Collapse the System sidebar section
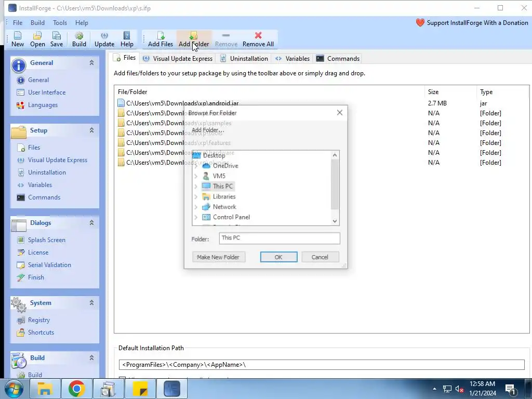This screenshot has width=532, height=399. tap(91, 303)
